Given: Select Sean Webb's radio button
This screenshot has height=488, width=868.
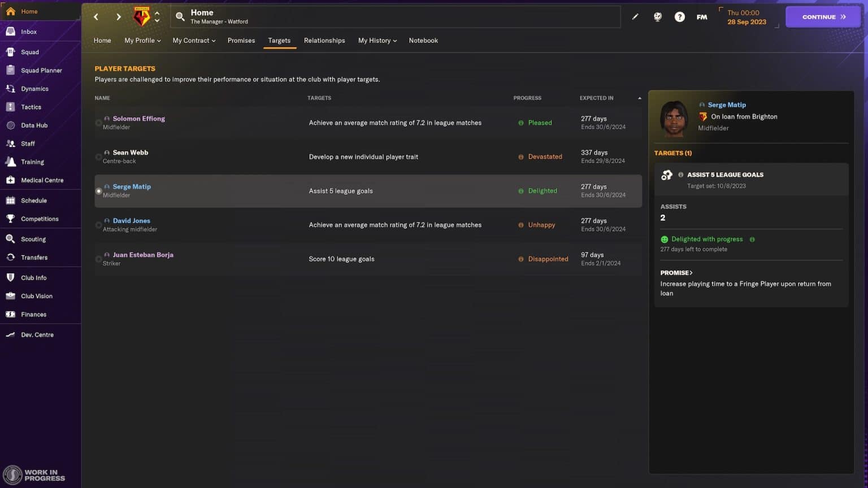Looking at the screenshot, I should (99, 156).
